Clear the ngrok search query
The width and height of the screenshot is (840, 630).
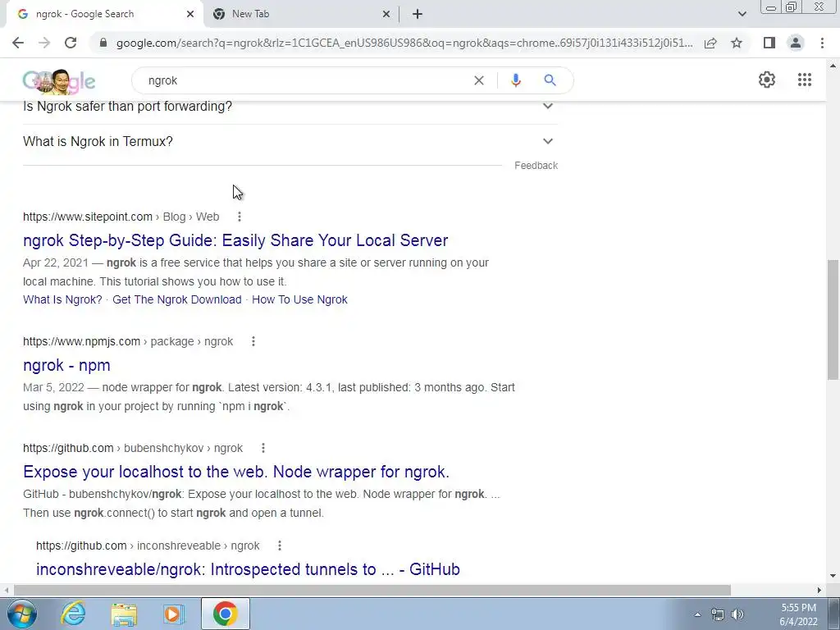tap(479, 80)
